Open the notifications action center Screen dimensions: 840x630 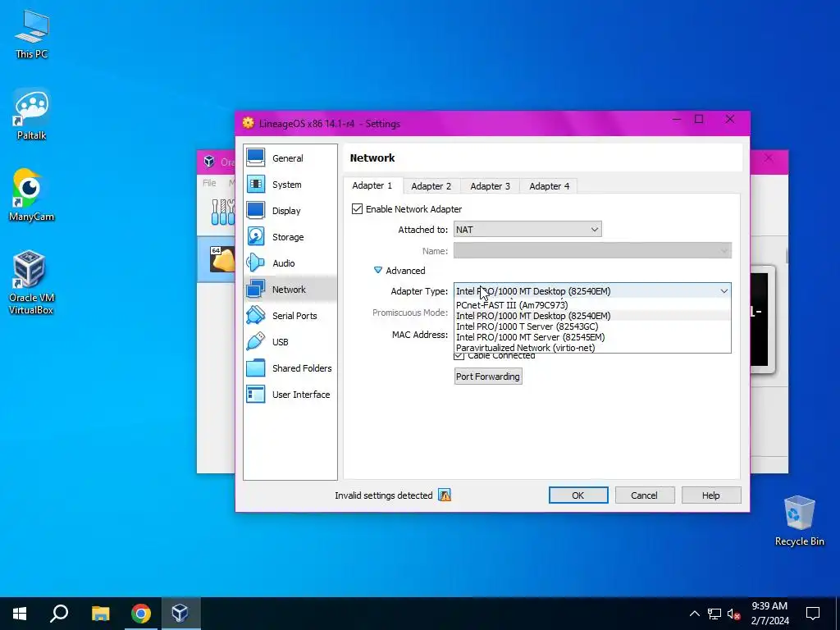[x=813, y=614]
